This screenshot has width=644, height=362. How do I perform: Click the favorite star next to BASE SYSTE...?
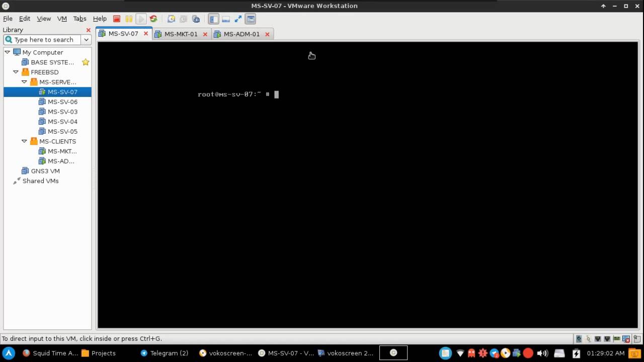(86, 62)
